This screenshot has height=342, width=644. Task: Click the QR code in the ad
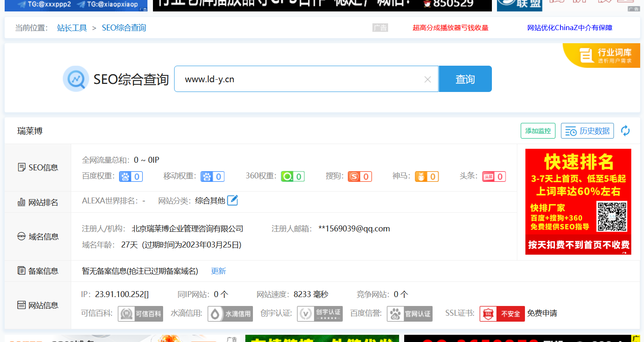click(612, 216)
